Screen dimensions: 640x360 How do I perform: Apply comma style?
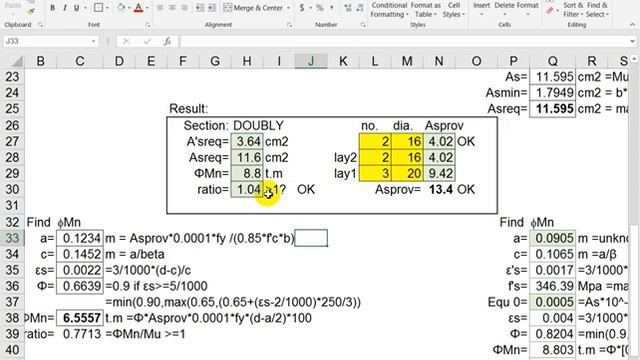point(331,8)
